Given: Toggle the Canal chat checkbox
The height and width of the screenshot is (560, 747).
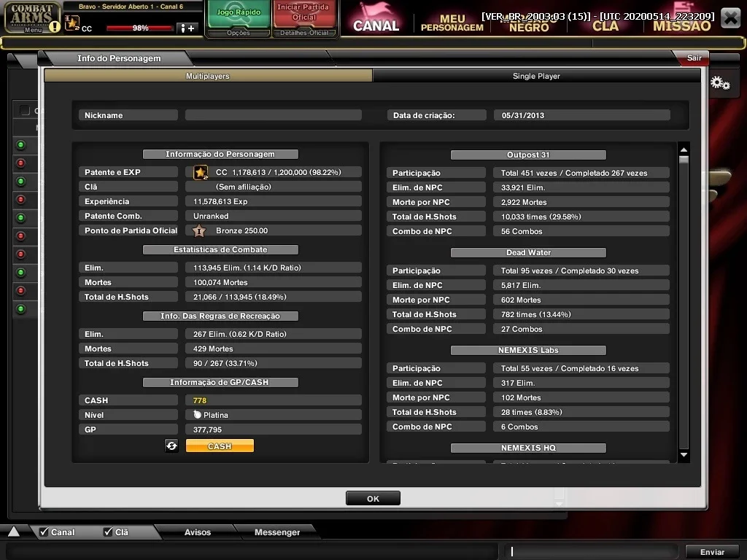Looking at the screenshot, I should [44, 532].
